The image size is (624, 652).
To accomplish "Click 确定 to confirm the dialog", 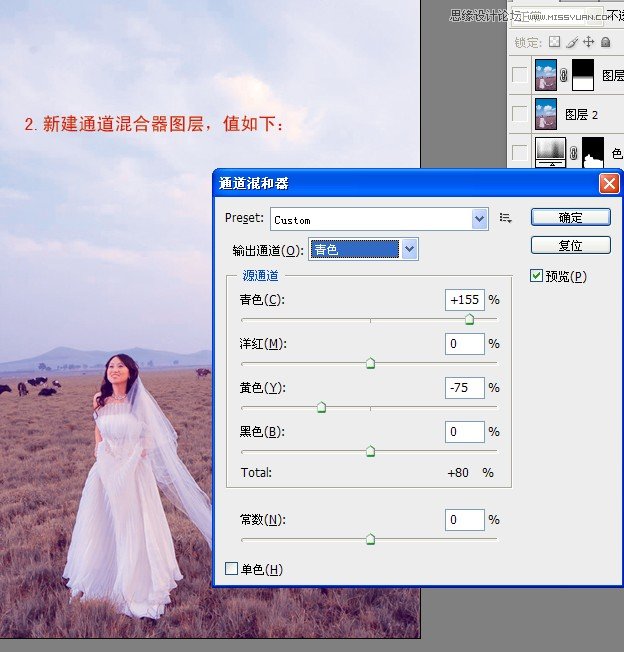I will point(570,217).
